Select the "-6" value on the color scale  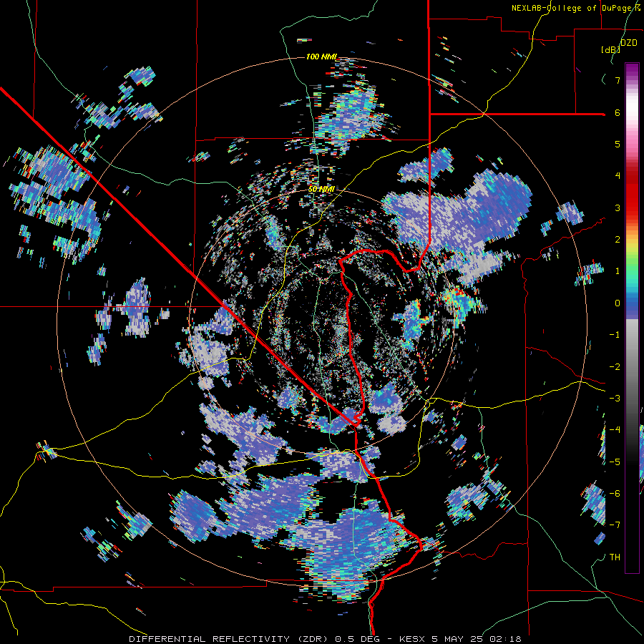615,494
